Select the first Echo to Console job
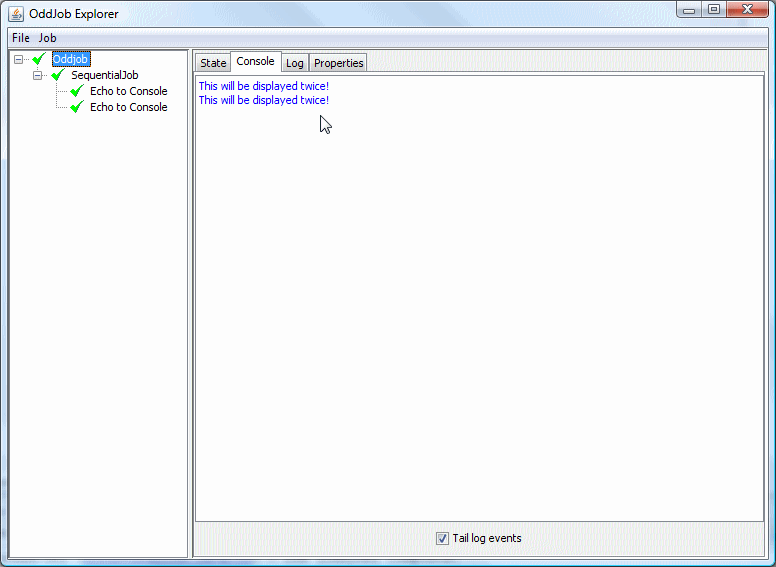The height and width of the screenshot is (567, 776). [128, 91]
